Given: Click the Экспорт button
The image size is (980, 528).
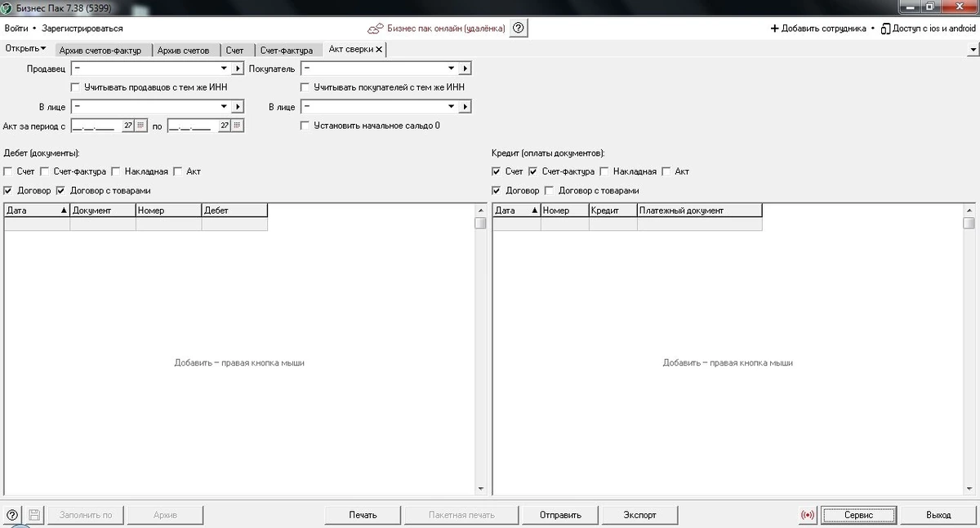Looking at the screenshot, I should [639, 515].
